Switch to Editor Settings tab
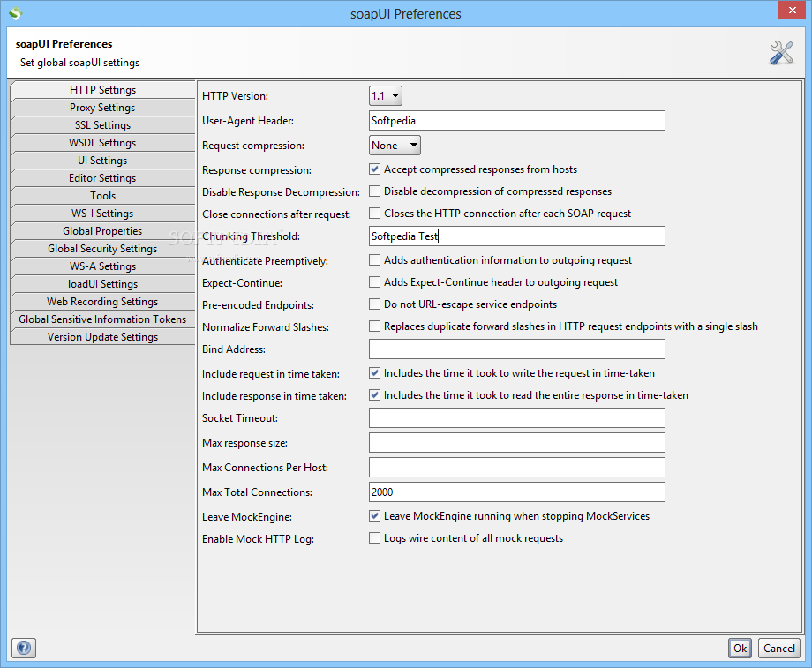812x668 pixels. [x=102, y=177]
